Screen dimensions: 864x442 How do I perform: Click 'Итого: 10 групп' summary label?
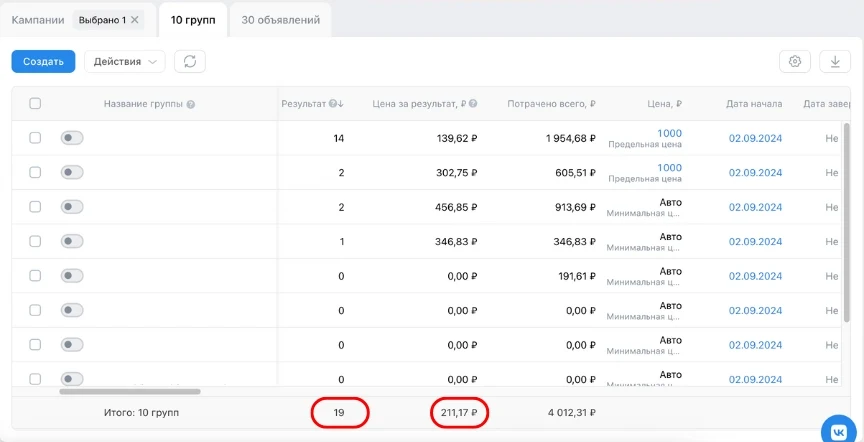tap(141, 412)
